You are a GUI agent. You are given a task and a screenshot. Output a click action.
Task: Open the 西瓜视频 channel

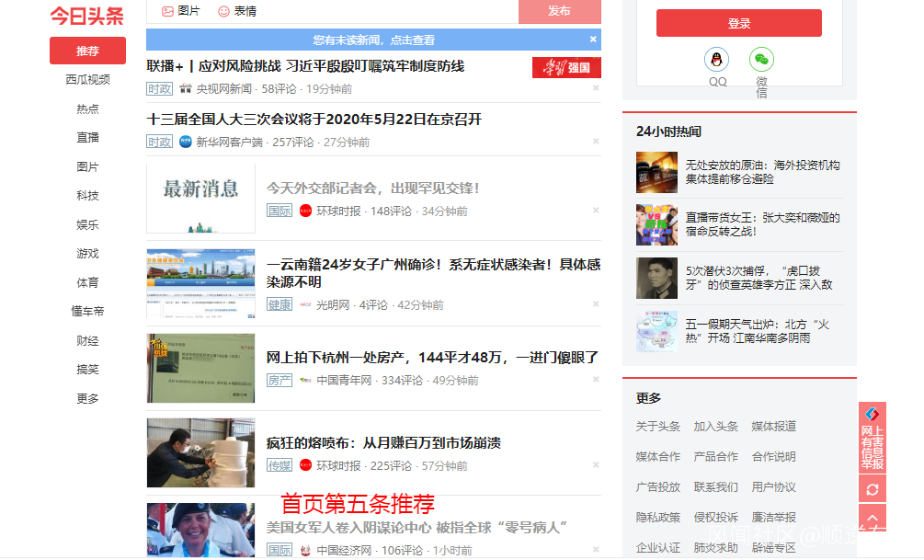tap(87, 80)
